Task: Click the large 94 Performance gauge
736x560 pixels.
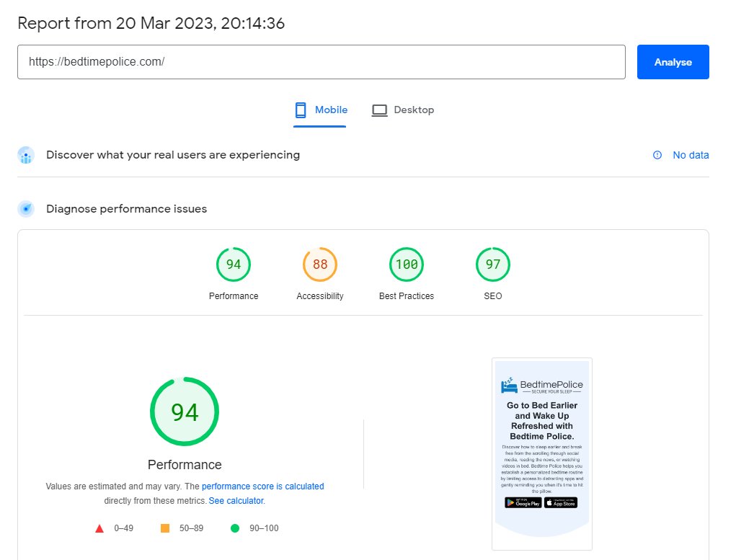Action: (x=185, y=412)
